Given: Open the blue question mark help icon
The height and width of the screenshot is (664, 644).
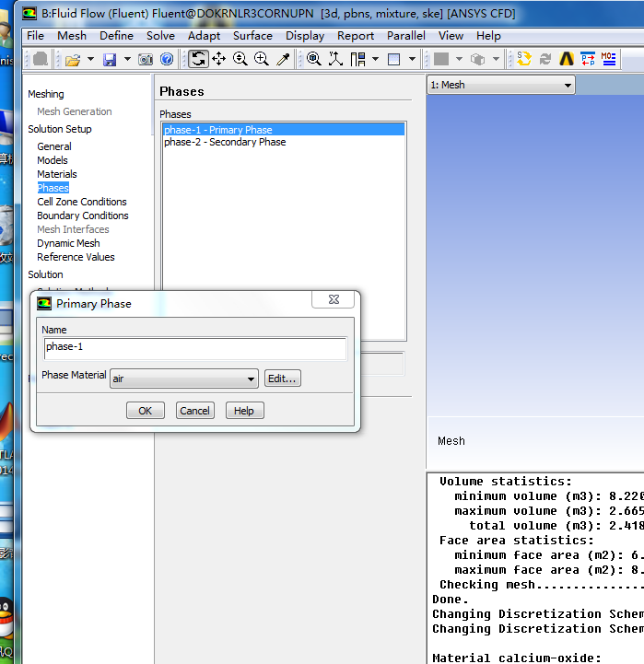Looking at the screenshot, I should [167, 59].
